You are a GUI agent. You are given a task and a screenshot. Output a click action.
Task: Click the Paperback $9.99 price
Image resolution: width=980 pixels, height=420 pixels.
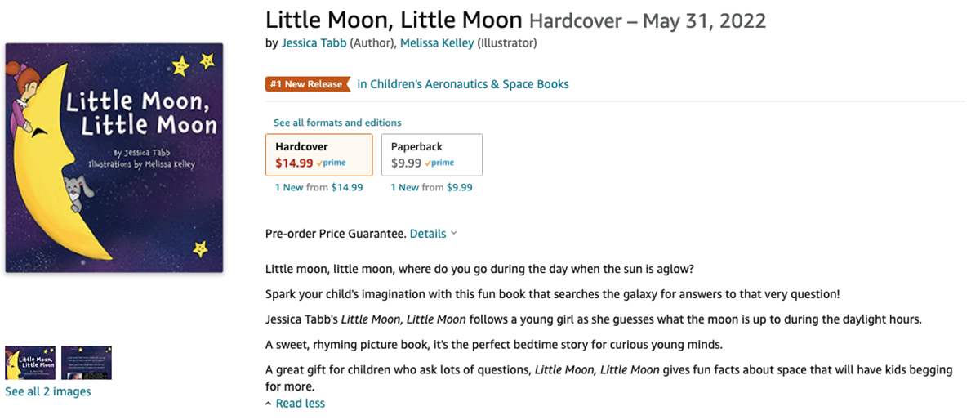point(406,163)
